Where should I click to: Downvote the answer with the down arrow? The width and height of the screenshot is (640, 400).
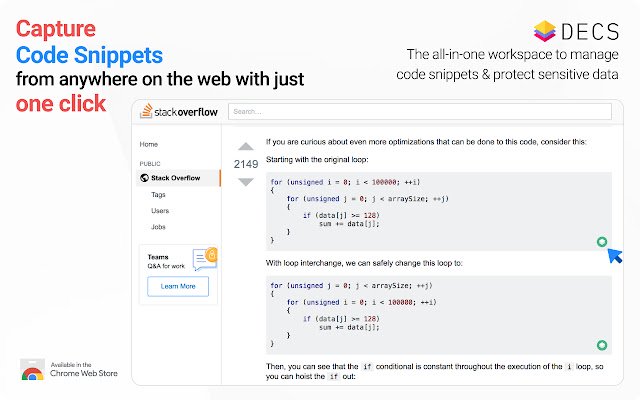tap(246, 182)
